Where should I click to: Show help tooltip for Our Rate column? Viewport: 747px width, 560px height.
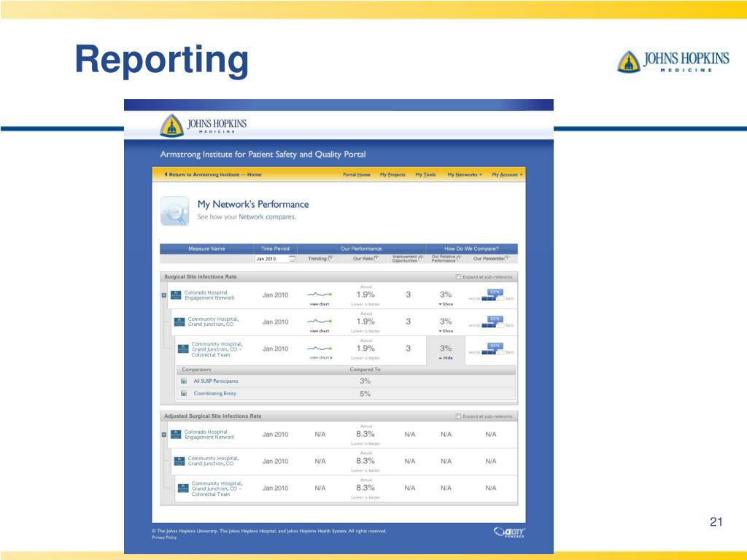[376, 258]
